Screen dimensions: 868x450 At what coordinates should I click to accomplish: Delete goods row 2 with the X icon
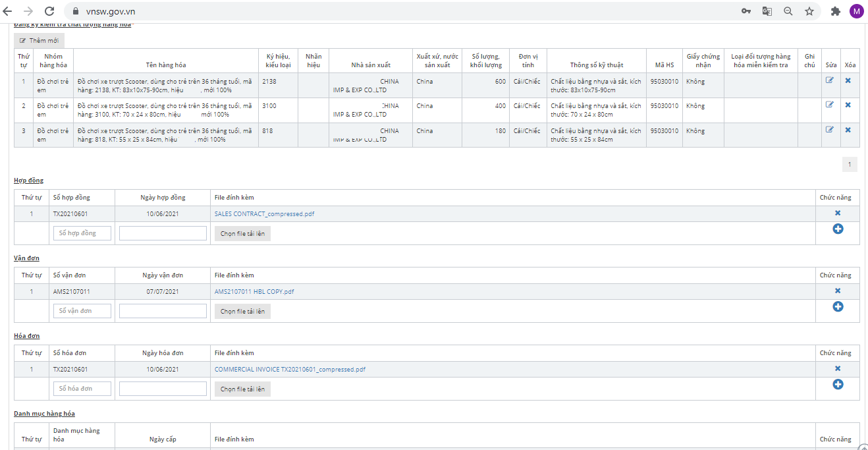pos(848,105)
